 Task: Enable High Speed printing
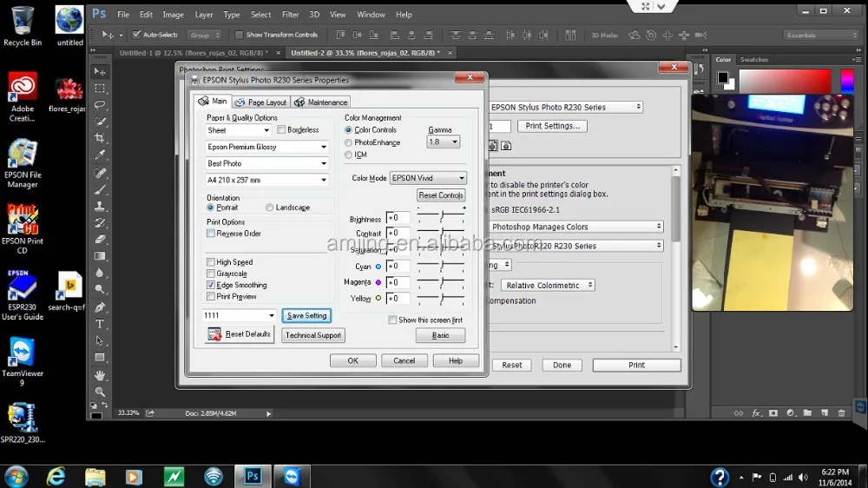[x=211, y=262]
